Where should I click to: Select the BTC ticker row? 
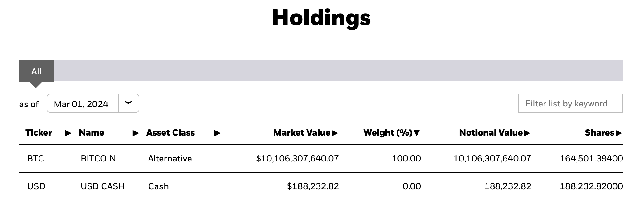321,158
